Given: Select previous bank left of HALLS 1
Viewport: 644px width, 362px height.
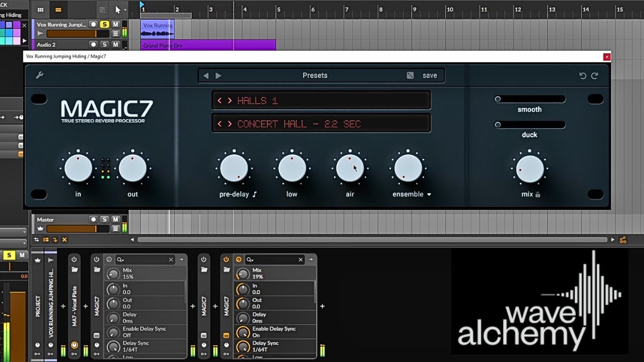Looking at the screenshot, I should [x=219, y=101].
